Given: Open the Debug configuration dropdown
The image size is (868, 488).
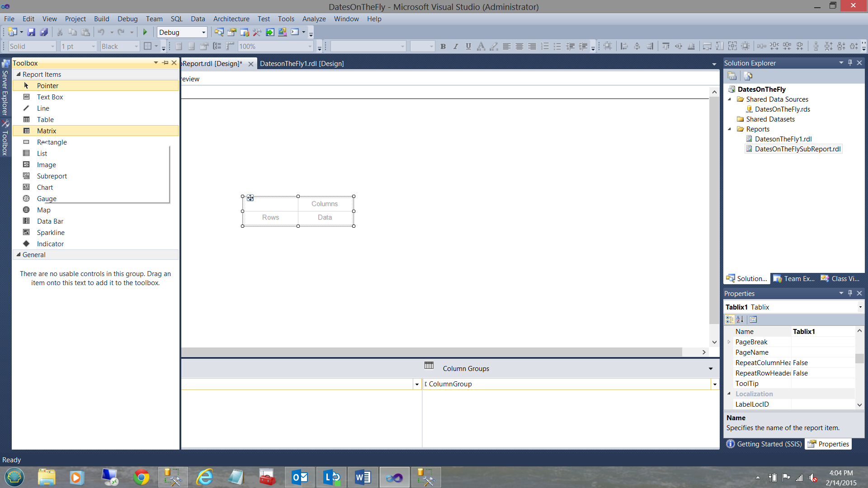Looking at the screenshot, I should tap(203, 33).
